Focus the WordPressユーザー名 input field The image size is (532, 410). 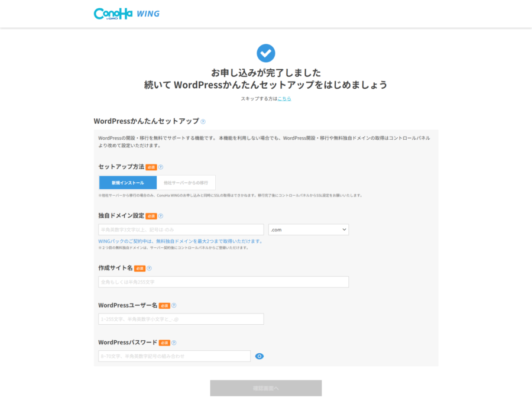point(181,319)
